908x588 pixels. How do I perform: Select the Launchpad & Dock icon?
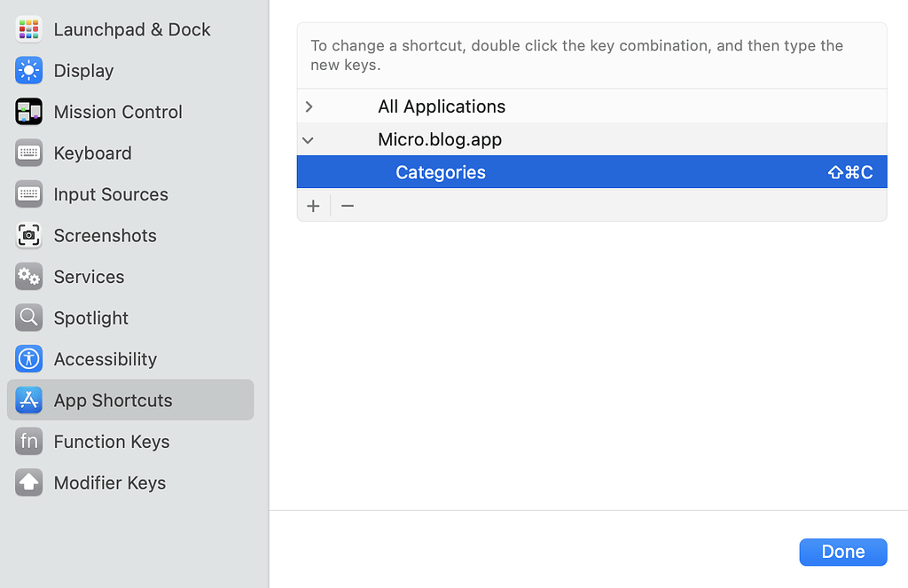(x=28, y=29)
